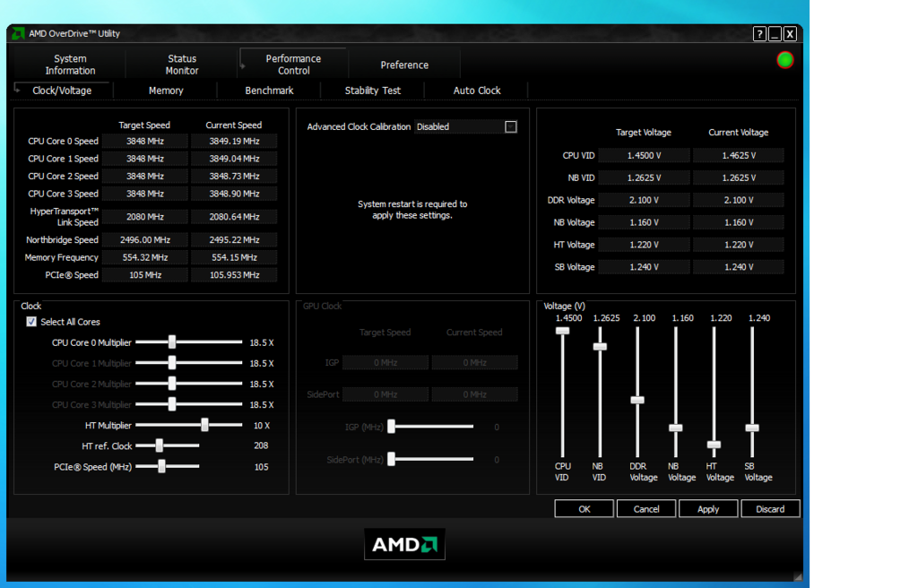The image size is (918, 588).
Task: Click CPU VID target voltage 1.4500 V
Action: click(x=644, y=155)
